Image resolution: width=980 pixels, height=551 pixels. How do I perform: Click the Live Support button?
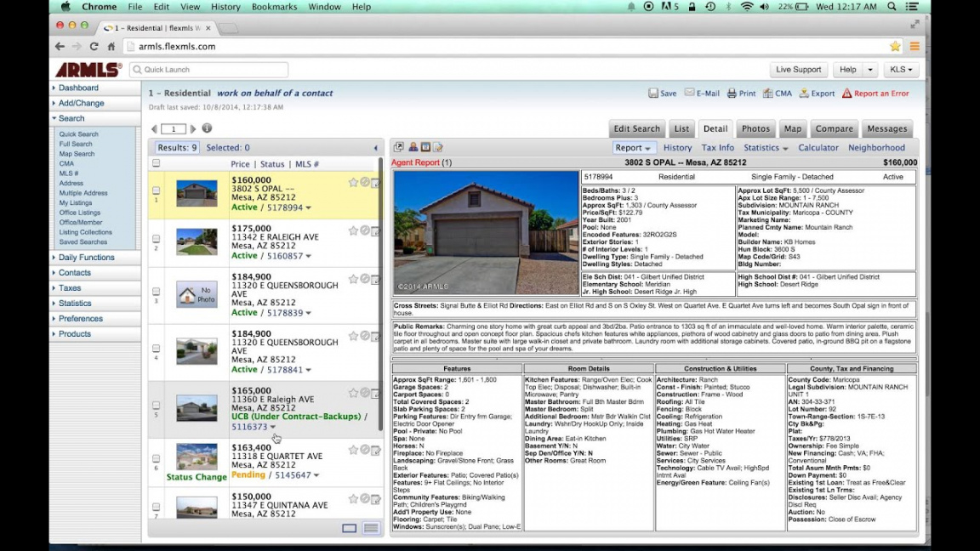(798, 70)
